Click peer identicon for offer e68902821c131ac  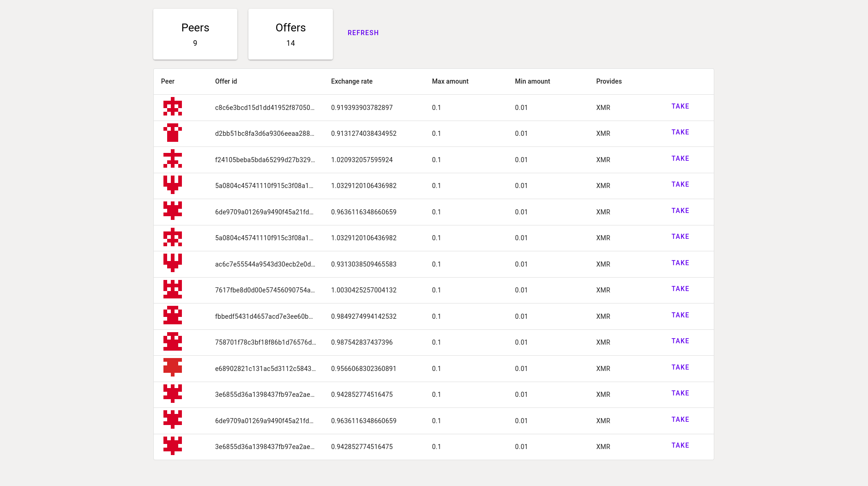coord(172,368)
